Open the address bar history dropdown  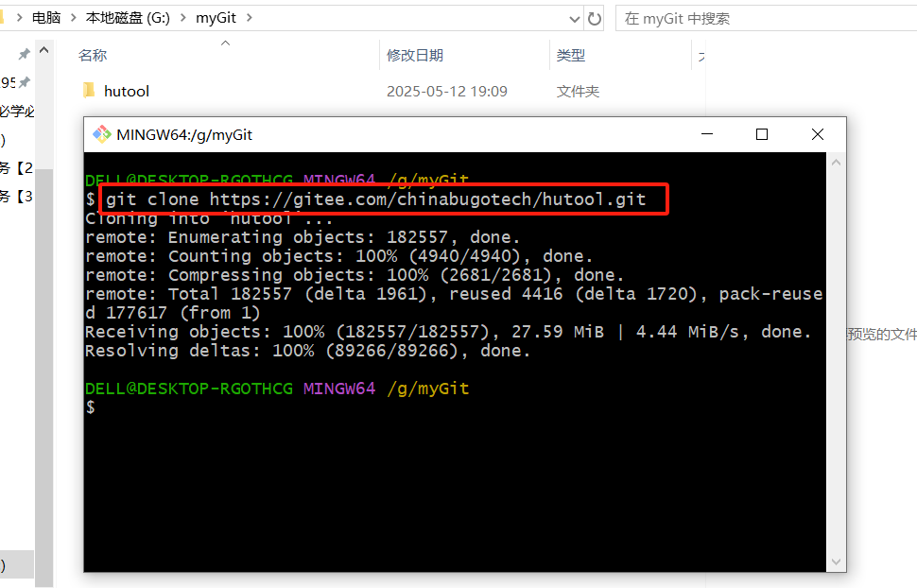[x=574, y=19]
